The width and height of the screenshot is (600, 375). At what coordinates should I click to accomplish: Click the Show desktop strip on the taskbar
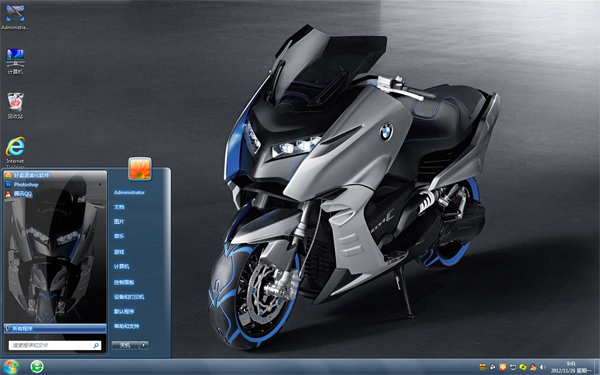point(597,367)
